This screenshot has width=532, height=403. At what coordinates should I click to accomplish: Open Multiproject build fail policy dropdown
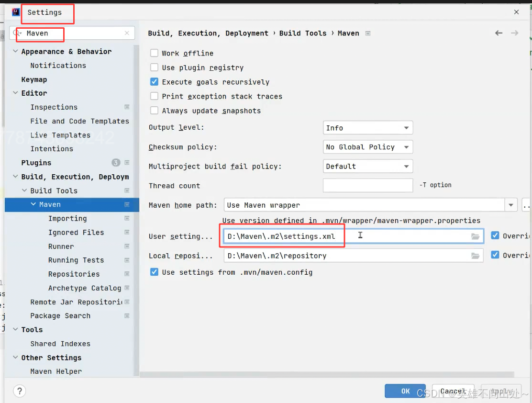tap(368, 167)
